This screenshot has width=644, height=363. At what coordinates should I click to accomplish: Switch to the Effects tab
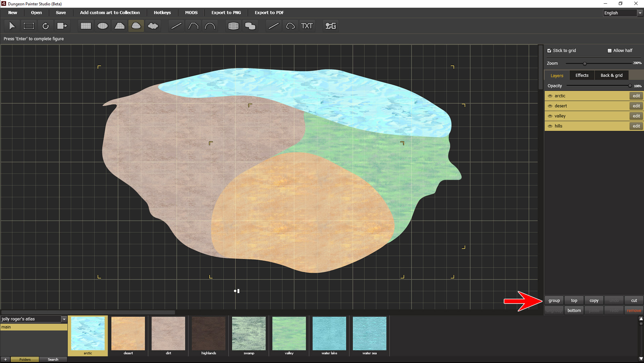pos(582,75)
